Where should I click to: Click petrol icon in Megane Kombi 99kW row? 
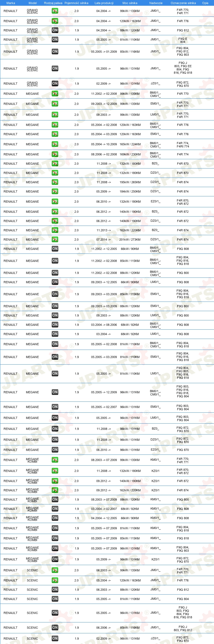click(x=55, y=460)
